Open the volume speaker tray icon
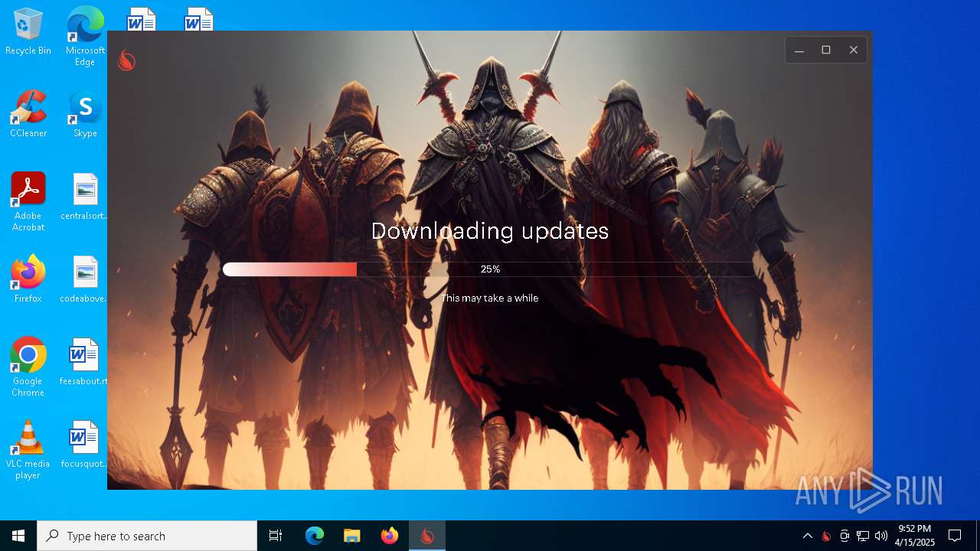The width and height of the screenshot is (980, 551). (881, 536)
